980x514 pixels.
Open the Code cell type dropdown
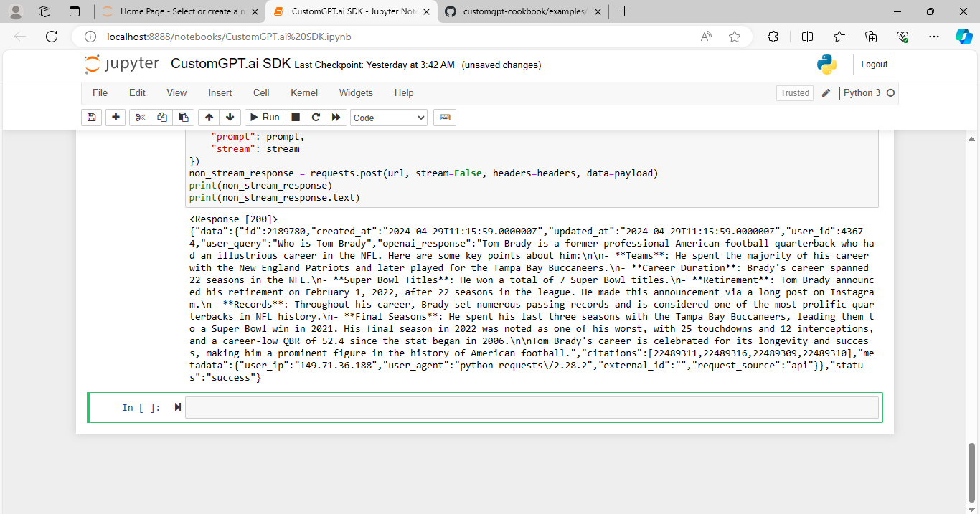[388, 117]
